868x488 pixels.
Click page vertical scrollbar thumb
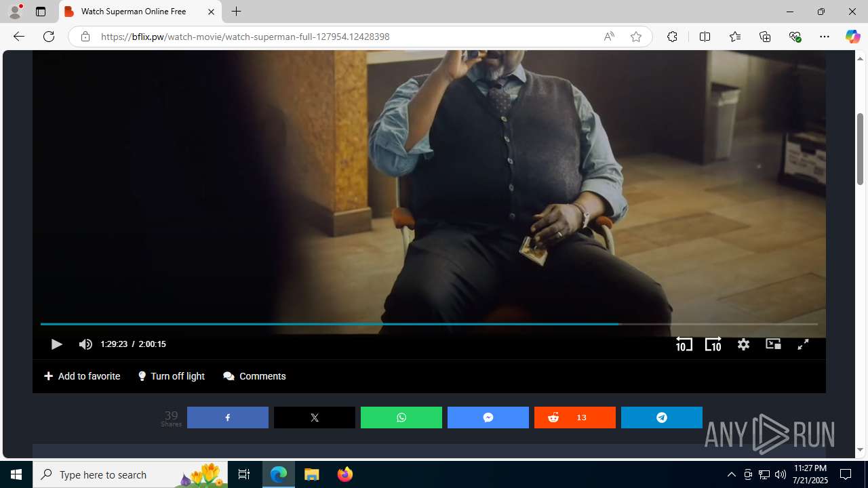click(x=860, y=149)
